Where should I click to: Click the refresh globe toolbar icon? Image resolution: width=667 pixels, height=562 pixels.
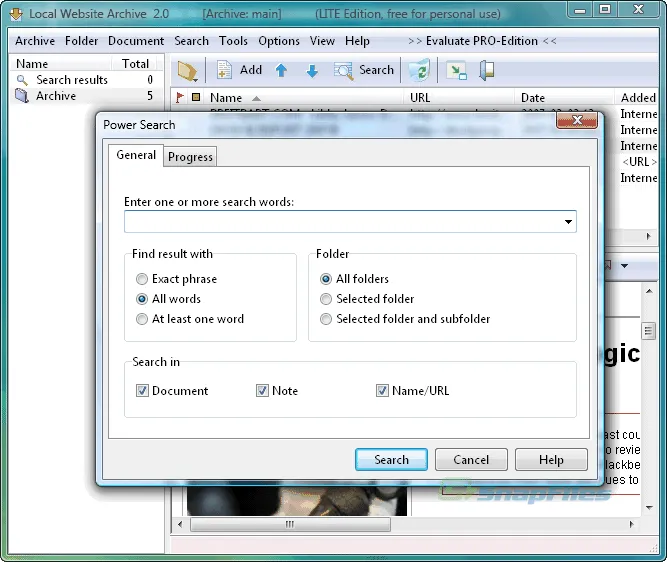[419, 70]
